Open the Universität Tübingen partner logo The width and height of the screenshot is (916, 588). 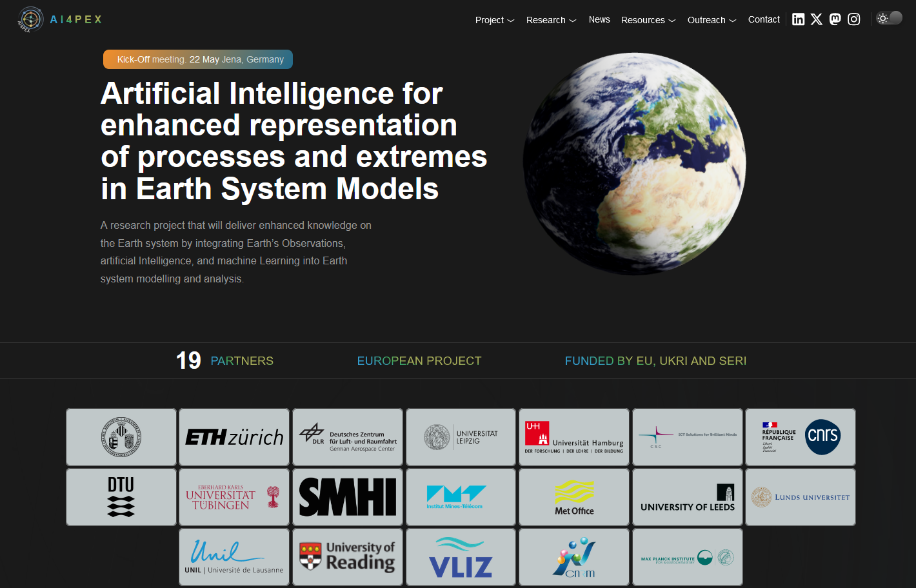[x=234, y=497]
